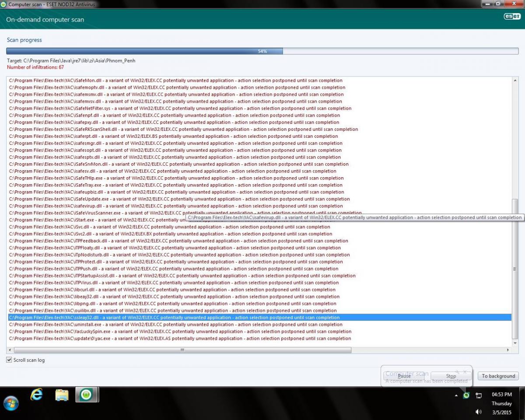Show hidden system tray icons
This screenshot has height=420, width=525.
pos(456,395)
